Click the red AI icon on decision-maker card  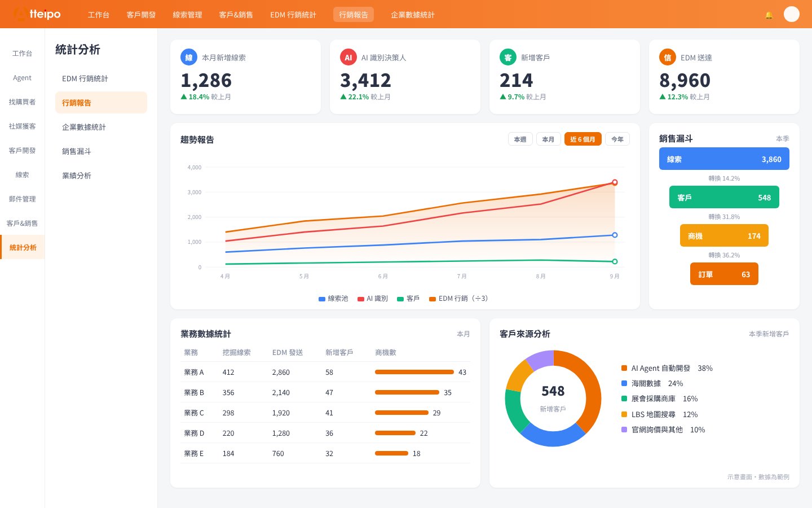tap(348, 57)
